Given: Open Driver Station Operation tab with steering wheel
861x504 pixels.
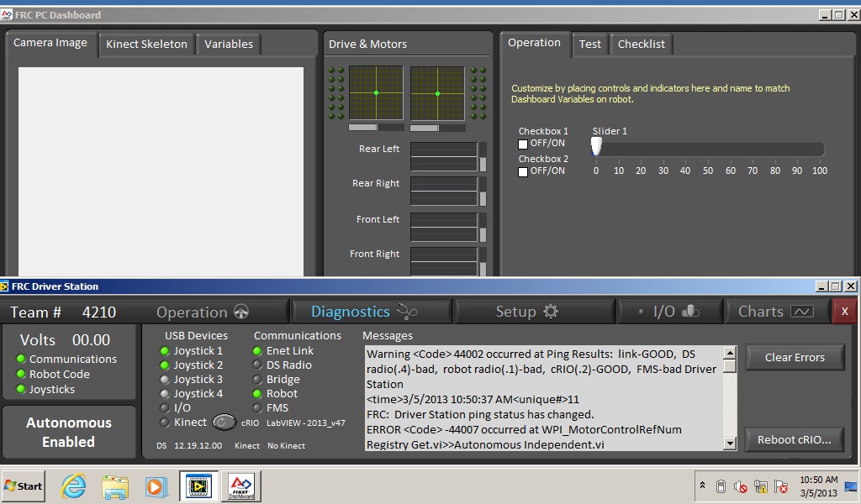Looking at the screenshot, I should (202, 312).
